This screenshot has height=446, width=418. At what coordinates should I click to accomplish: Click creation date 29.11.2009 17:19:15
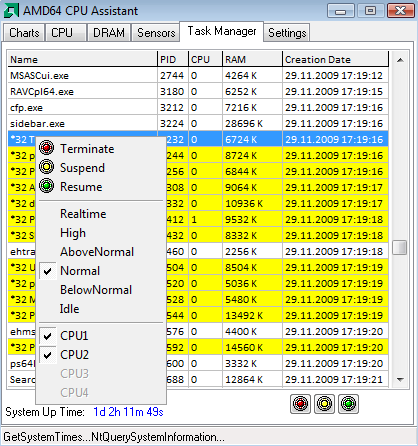click(334, 92)
